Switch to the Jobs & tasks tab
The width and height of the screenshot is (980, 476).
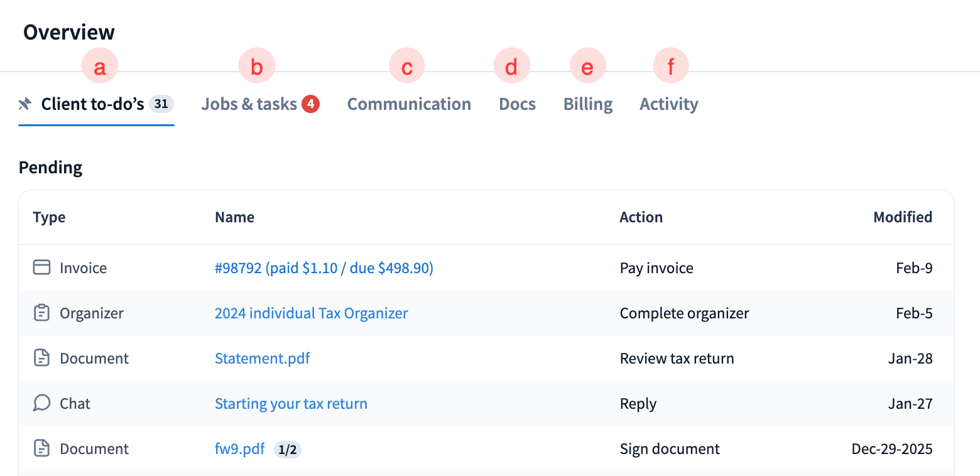pyautogui.click(x=249, y=104)
